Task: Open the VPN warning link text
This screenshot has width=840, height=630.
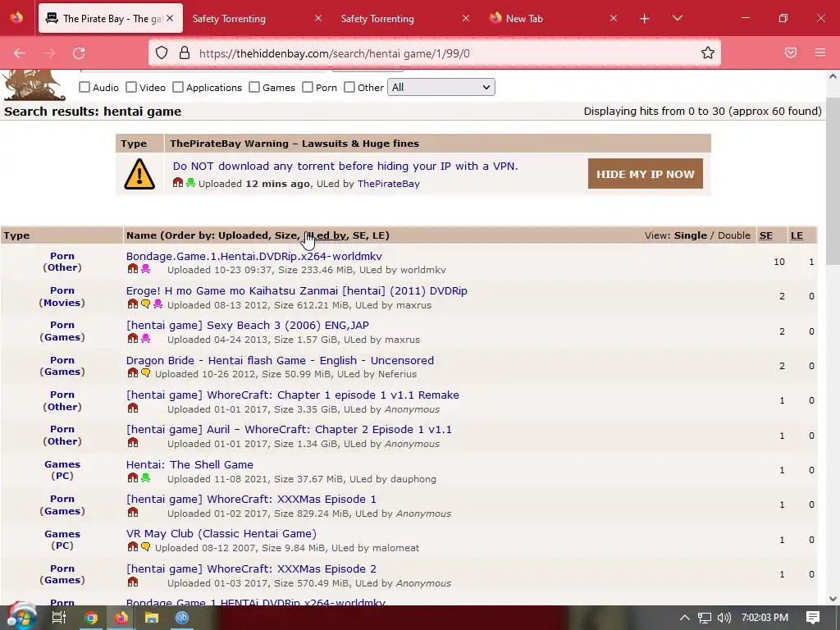Action: click(345, 166)
